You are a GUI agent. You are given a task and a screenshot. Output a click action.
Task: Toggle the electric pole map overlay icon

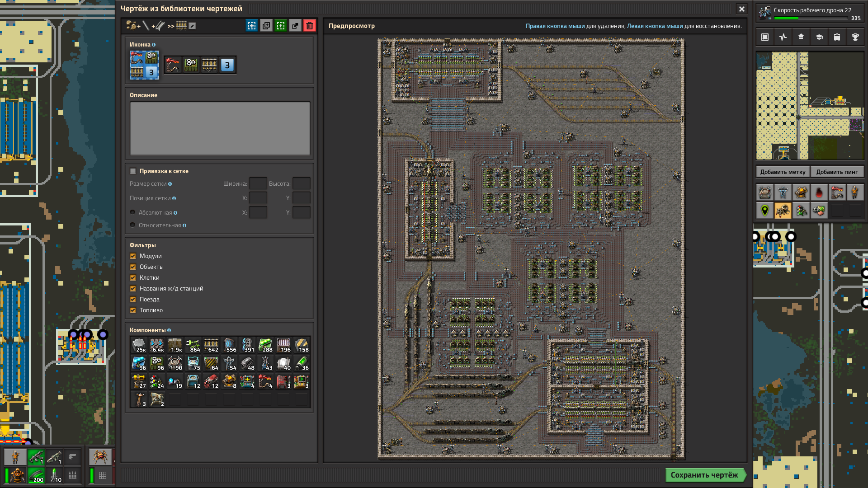point(783,192)
